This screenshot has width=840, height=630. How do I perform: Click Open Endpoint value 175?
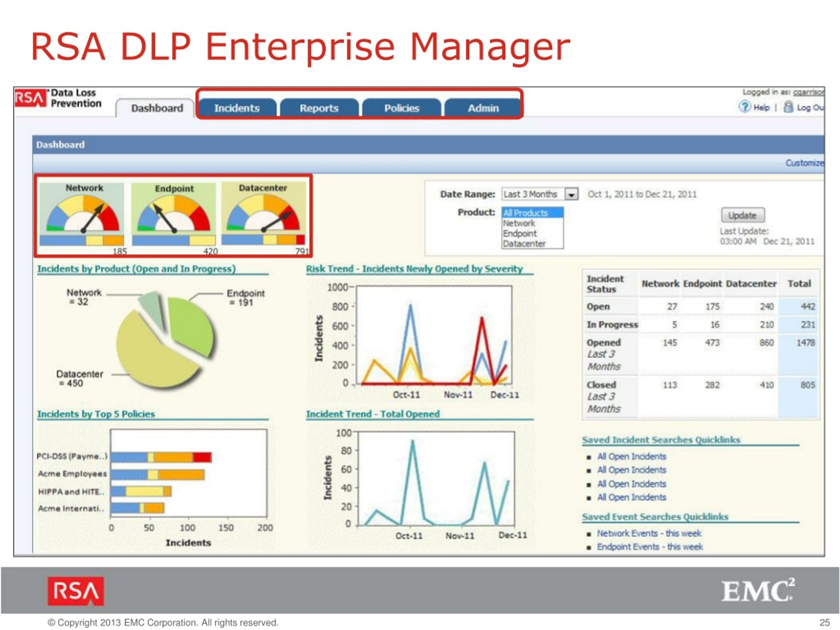click(712, 306)
